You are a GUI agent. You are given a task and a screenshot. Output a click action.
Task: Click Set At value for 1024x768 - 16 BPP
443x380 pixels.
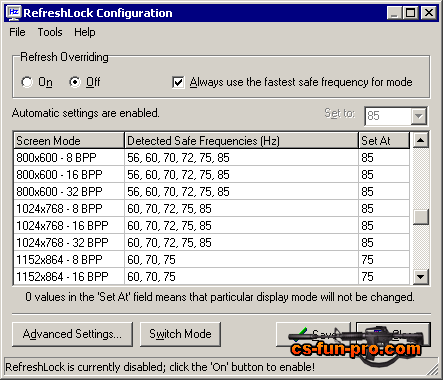tap(384, 226)
